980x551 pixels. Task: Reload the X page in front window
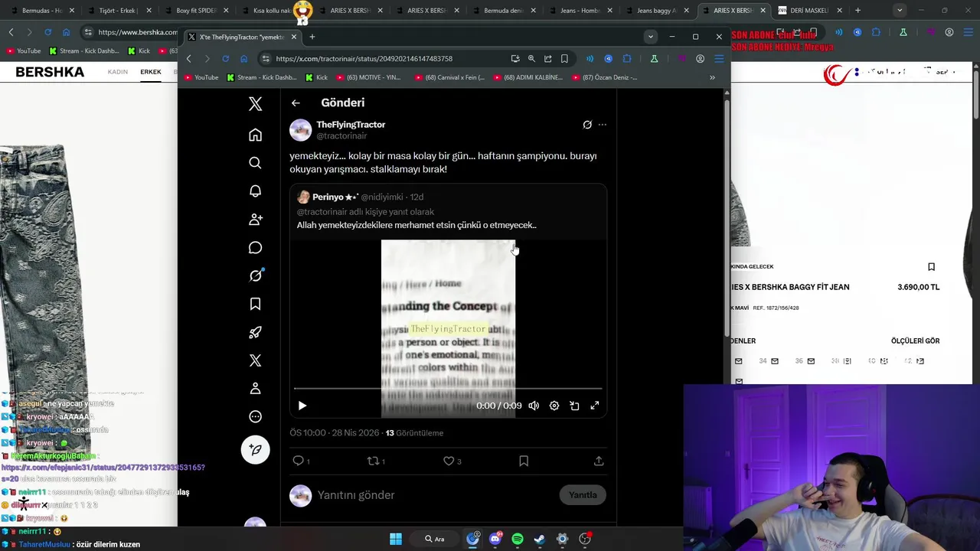click(225, 59)
